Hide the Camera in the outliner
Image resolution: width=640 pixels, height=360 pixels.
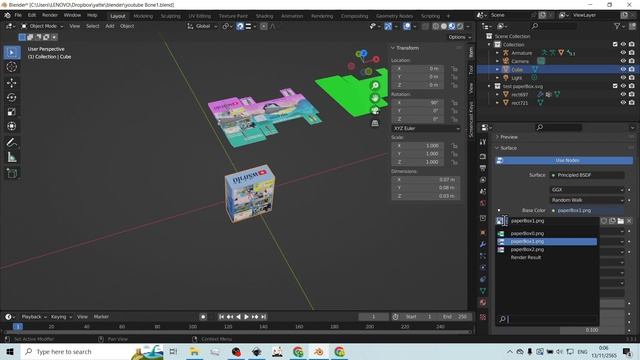[x=623, y=61]
